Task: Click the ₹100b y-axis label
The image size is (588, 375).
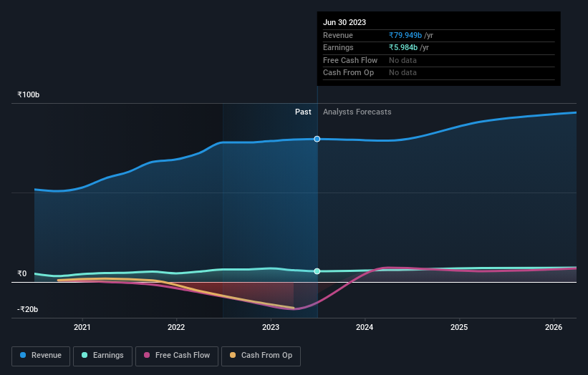Action: tap(28, 94)
